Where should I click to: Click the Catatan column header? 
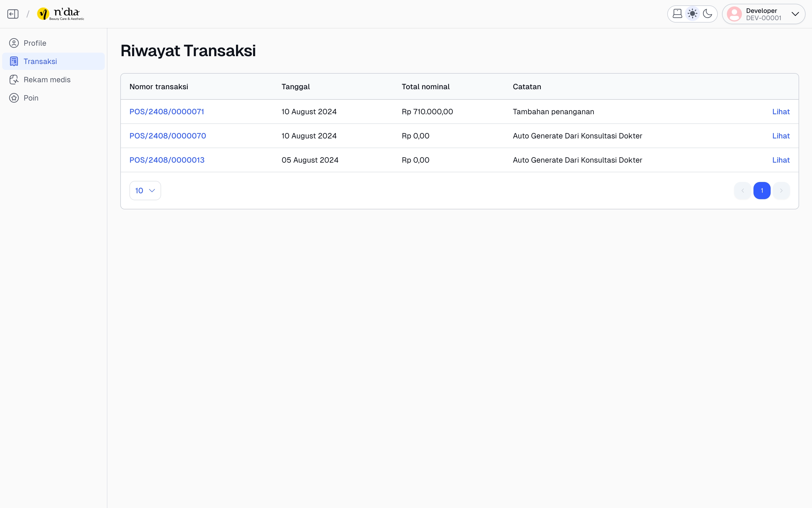527,87
